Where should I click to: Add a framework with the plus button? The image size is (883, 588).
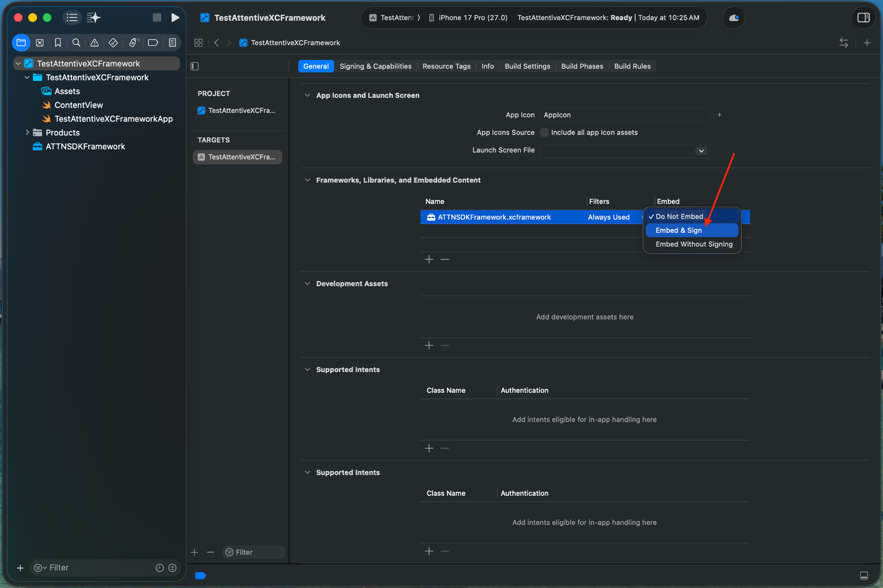[x=429, y=259]
